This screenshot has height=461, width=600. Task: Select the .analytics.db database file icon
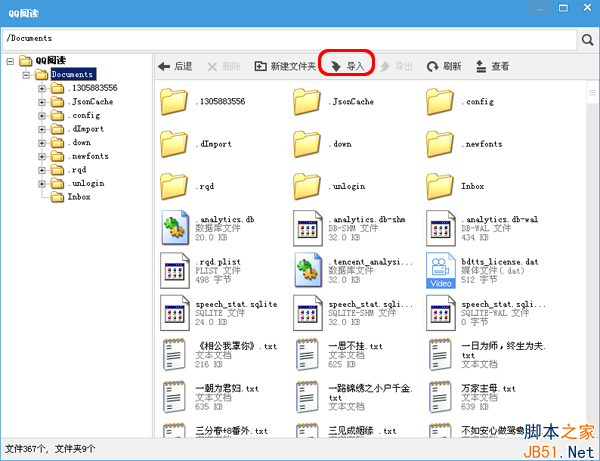[x=175, y=228]
